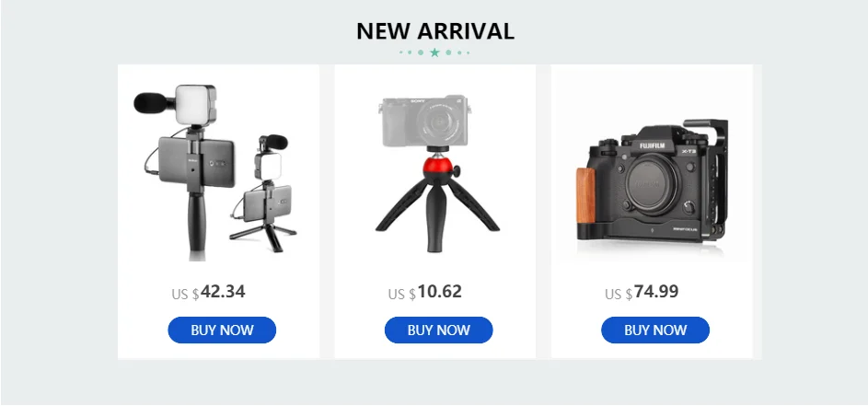Click the black tripod legs of the mini tripod
868x406 pixels.
437,214
